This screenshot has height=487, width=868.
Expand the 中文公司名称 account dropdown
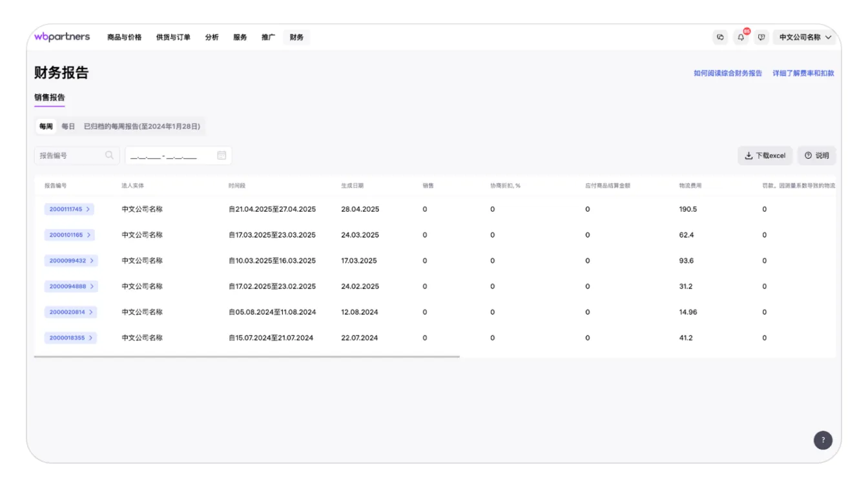[x=805, y=37]
